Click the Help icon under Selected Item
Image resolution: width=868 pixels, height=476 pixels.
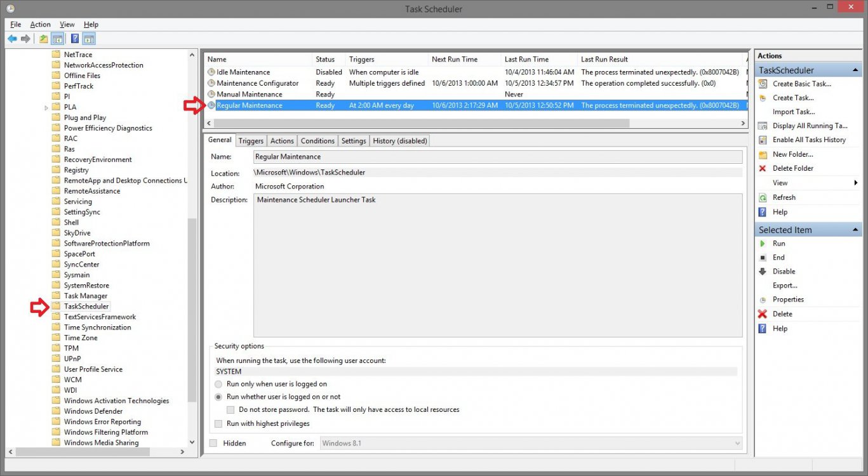[763, 328]
